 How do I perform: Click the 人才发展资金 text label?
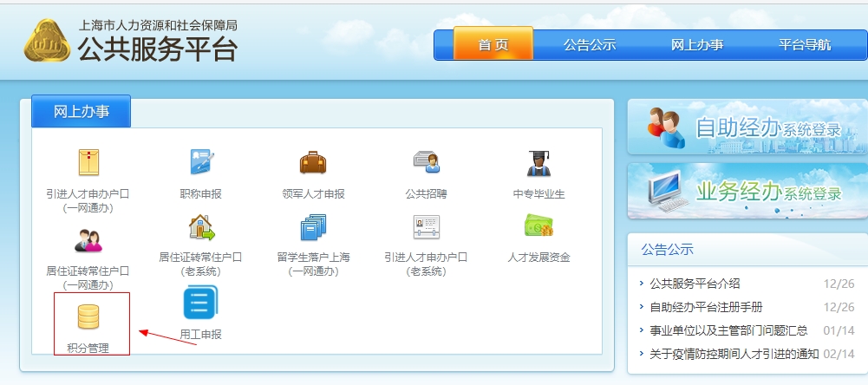pyautogui.click(x=538, y=257)
